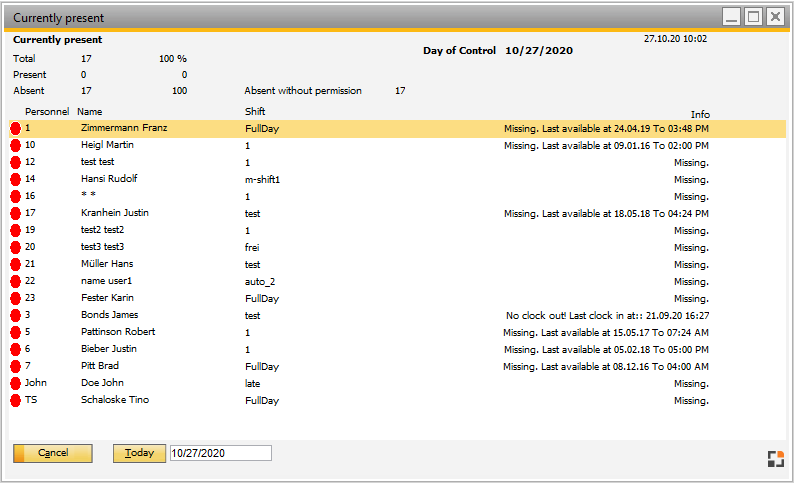Click the resize grip icon bottom right
Image resolution: width=795 pixels, height=485 pixels.
775,459
